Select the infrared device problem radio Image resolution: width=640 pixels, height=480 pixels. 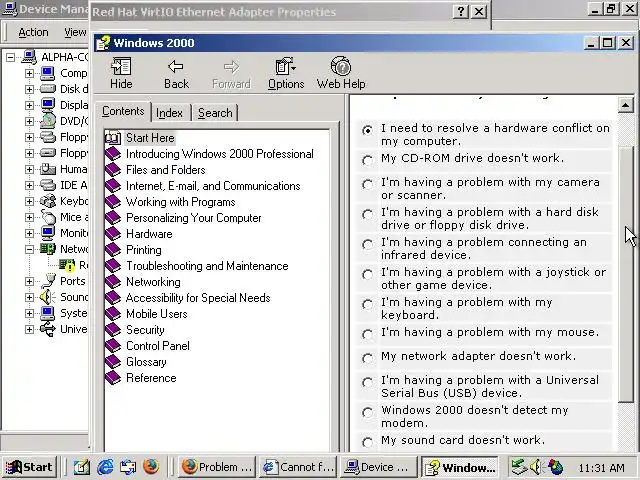click(367, 244)
